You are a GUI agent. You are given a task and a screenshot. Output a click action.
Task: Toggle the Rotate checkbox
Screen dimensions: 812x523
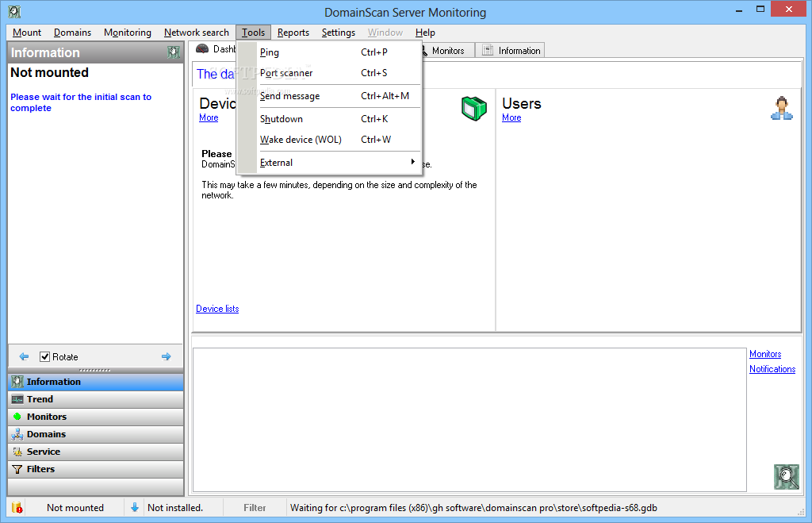[x=45, y=356]
